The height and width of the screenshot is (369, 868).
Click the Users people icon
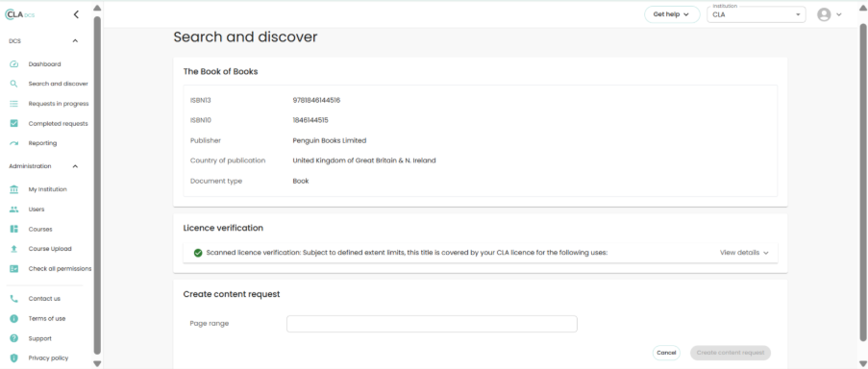[14, 209]
